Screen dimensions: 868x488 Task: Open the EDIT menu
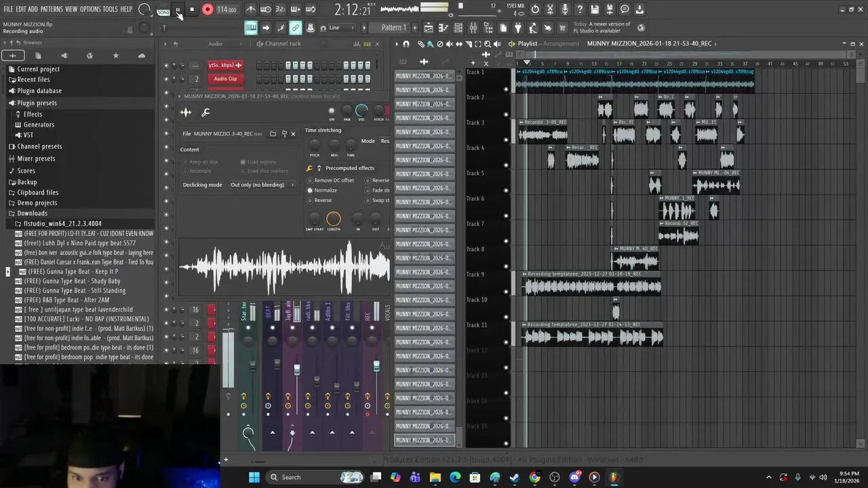pos(21,9)
